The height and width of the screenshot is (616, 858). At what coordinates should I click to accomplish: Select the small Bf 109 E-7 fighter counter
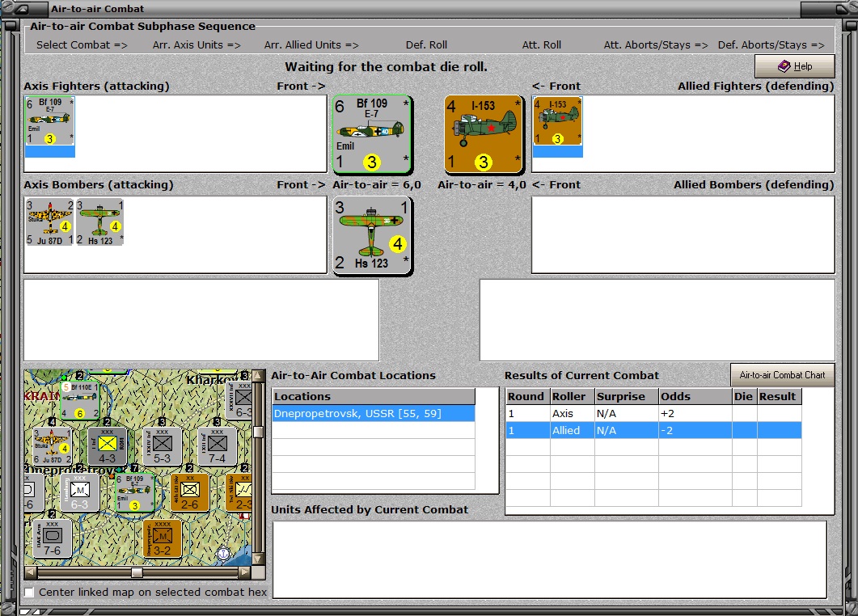pos(50,121)
